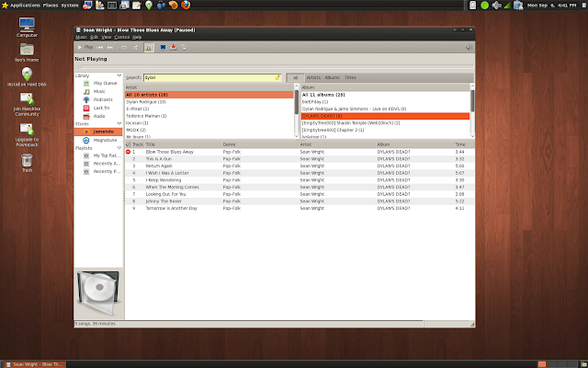Open Last.fm in sidebar
588x368 pixels.
pos(98,109)
